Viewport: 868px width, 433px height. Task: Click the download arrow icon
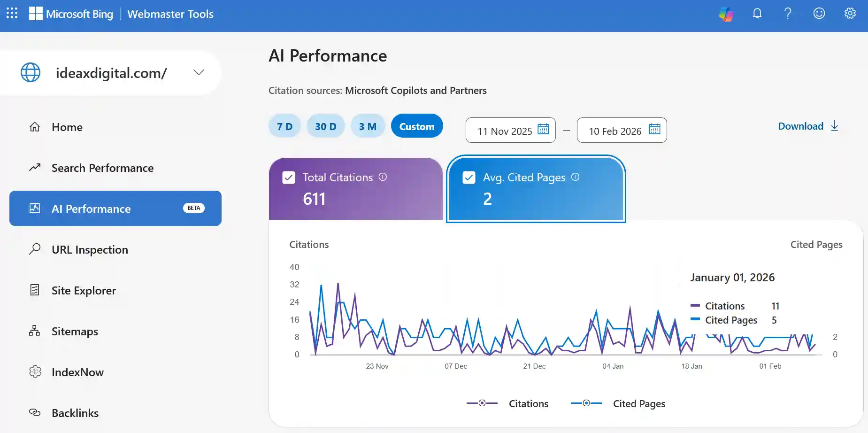click(835, 126)
